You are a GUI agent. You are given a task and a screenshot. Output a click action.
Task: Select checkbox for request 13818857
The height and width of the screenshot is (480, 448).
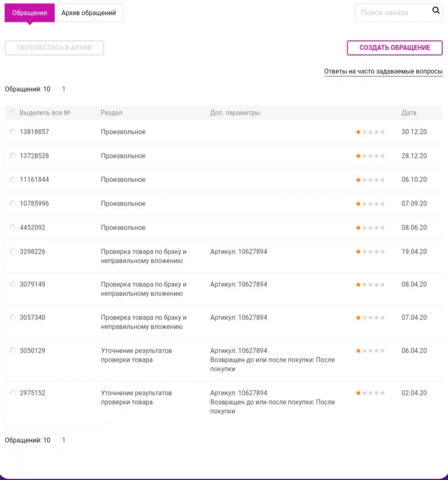[x=12, y=132]
